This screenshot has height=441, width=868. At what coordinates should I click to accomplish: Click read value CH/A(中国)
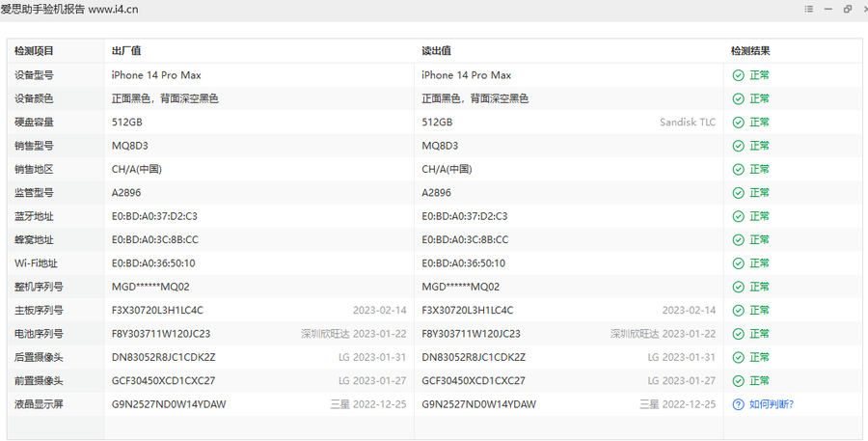point(447,170)
